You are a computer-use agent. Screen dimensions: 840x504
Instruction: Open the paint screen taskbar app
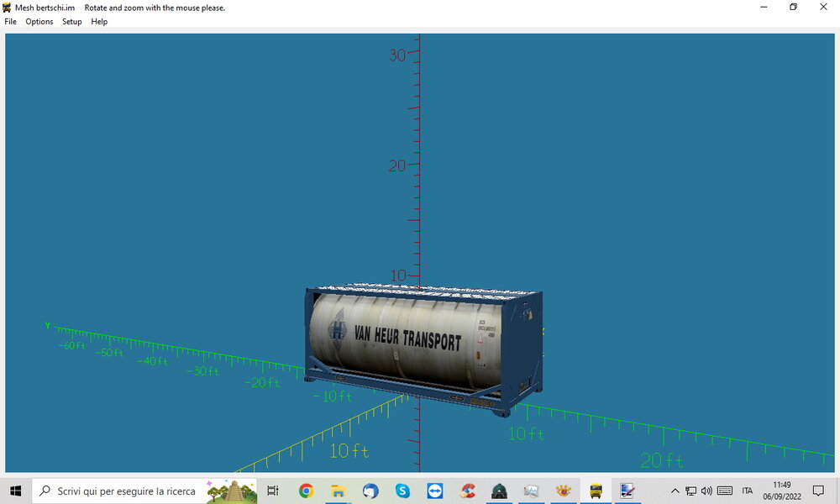(627, 491)
